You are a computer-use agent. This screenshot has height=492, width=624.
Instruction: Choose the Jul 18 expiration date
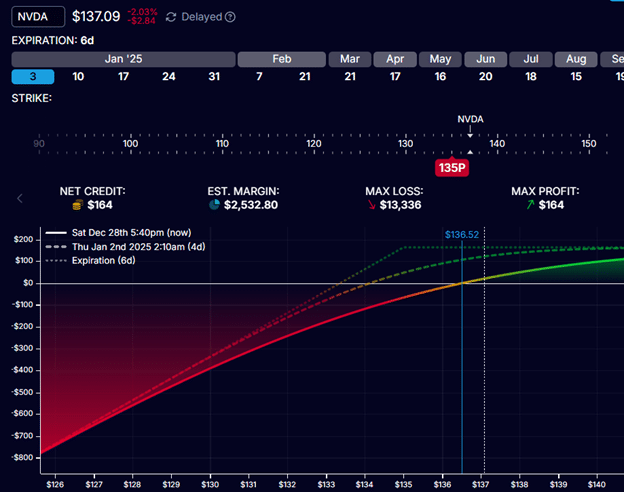(531, 76)
